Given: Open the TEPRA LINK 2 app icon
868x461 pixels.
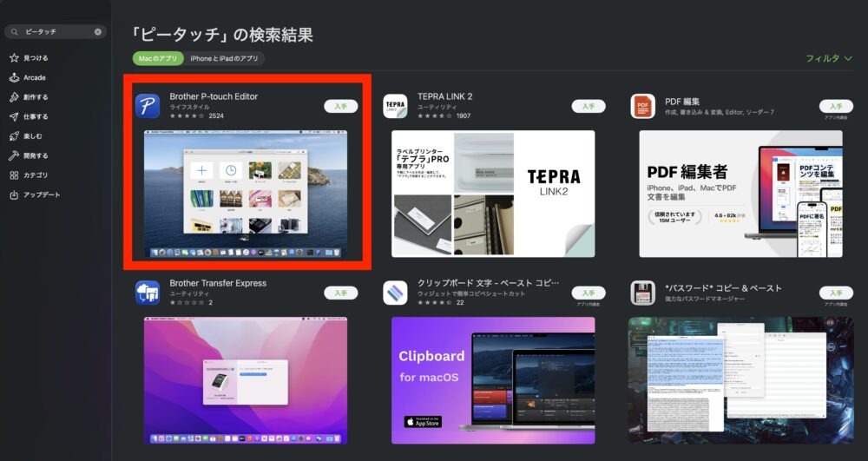Looking at the screenshot, I should [395, 106].
